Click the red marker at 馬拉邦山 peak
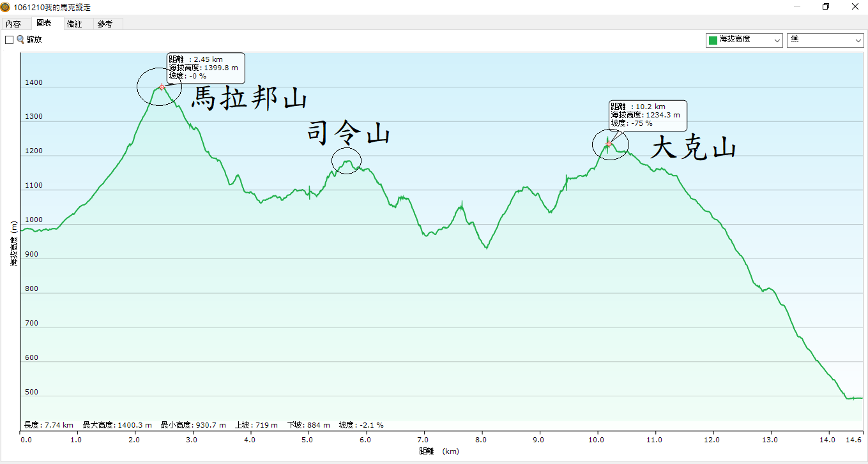 pos(162,87)
